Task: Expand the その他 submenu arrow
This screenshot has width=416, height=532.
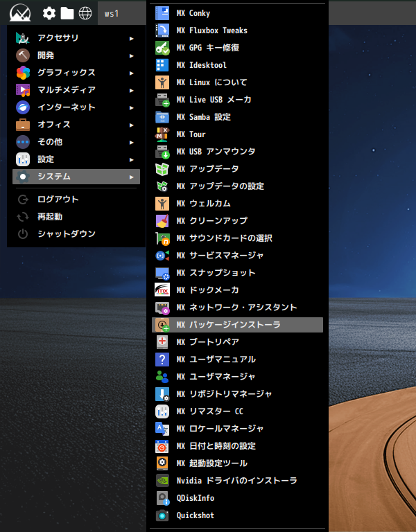Action: coord(132,143)
